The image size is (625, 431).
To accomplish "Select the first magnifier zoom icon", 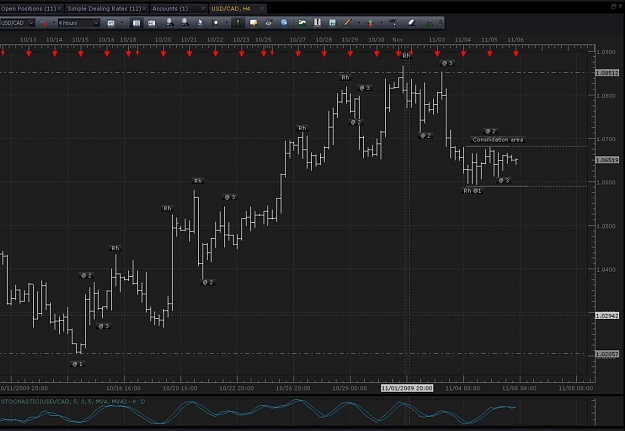I will [x=170, y=23].
